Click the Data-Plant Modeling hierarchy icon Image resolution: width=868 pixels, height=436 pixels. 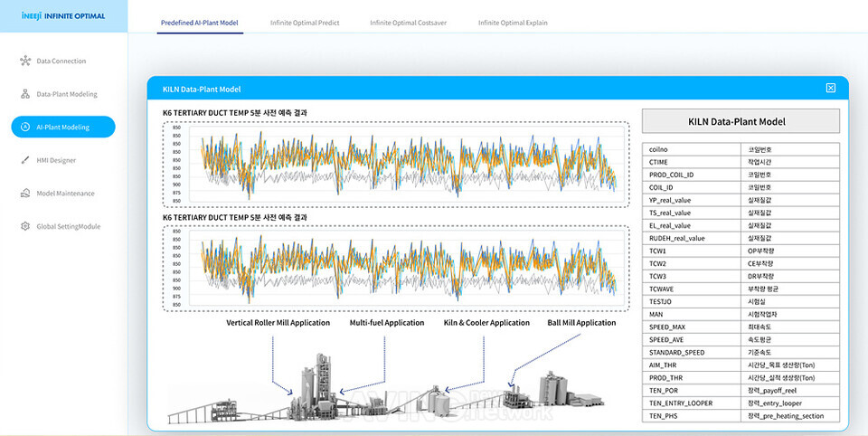click(25, 94)
